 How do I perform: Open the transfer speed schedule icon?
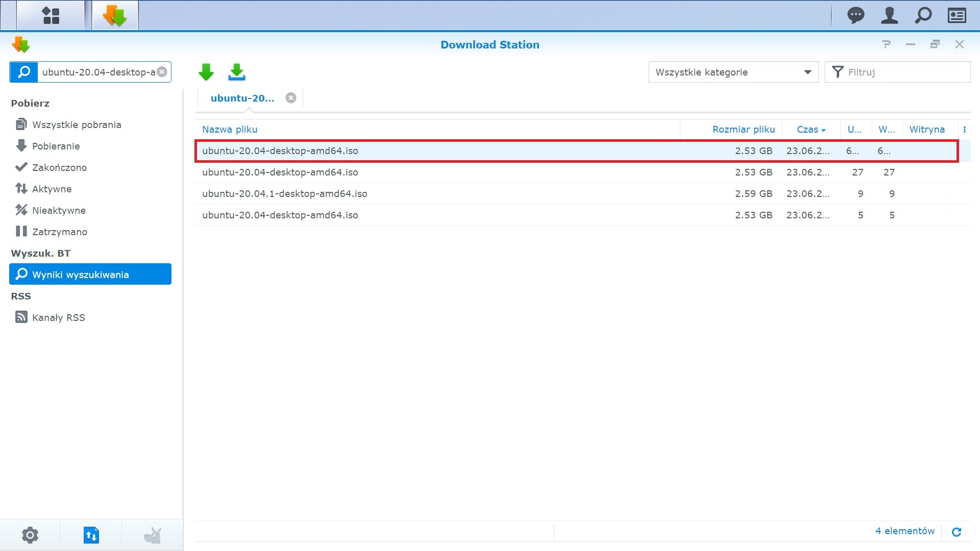[x=91, y=535]
